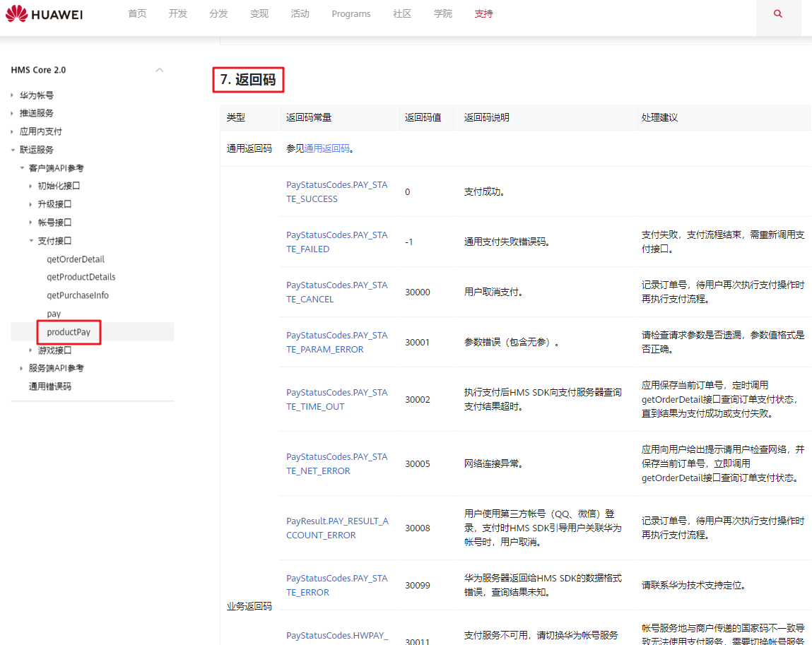Collapse the 支付接口 node

(31, 241)
